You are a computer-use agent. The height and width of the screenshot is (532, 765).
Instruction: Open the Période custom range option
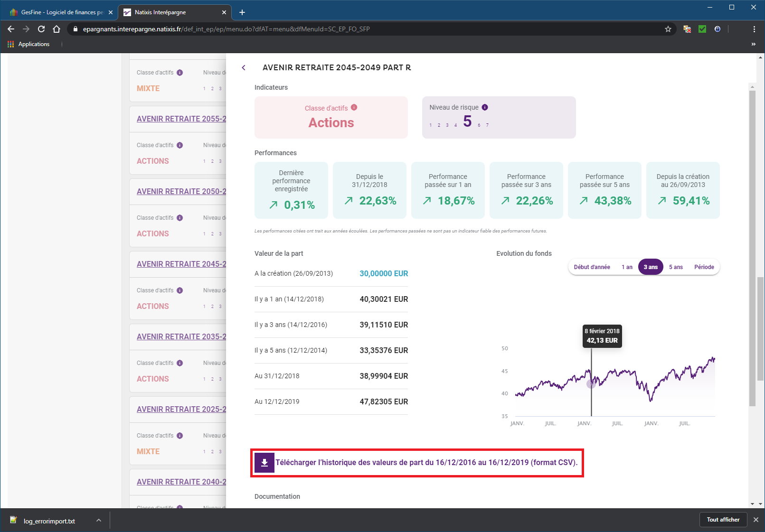point(704,267)
